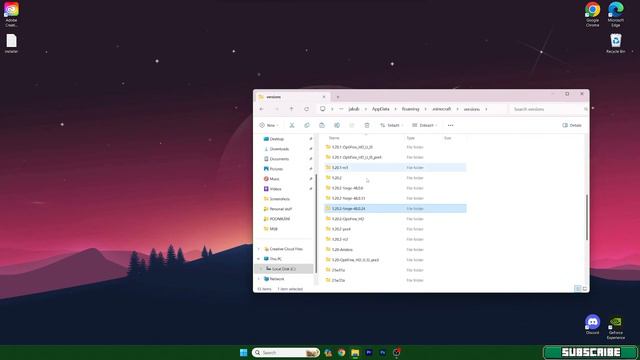Screen dimensions: 640x360
Task: Toggle the Details pane button
Action: [572, 125]
